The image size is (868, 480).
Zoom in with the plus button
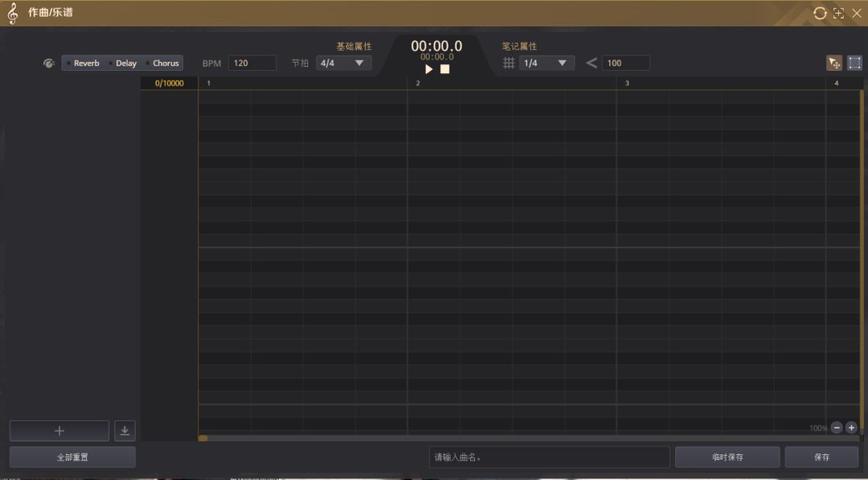coord(851,428)
